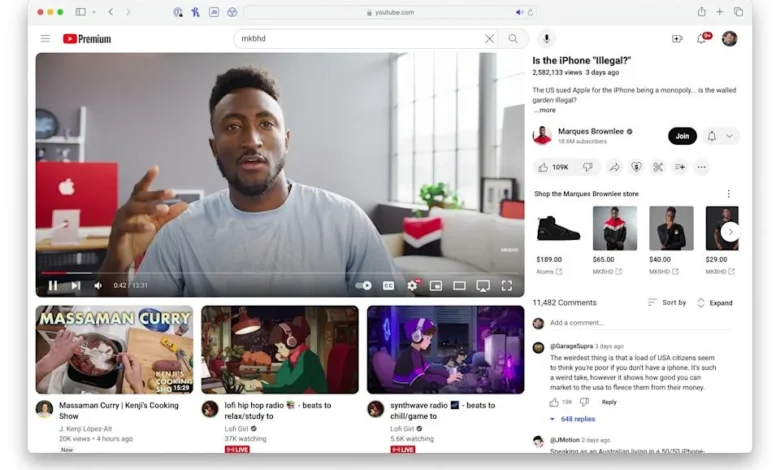
Task: Share the video using arrow icon
Action: 614,167
